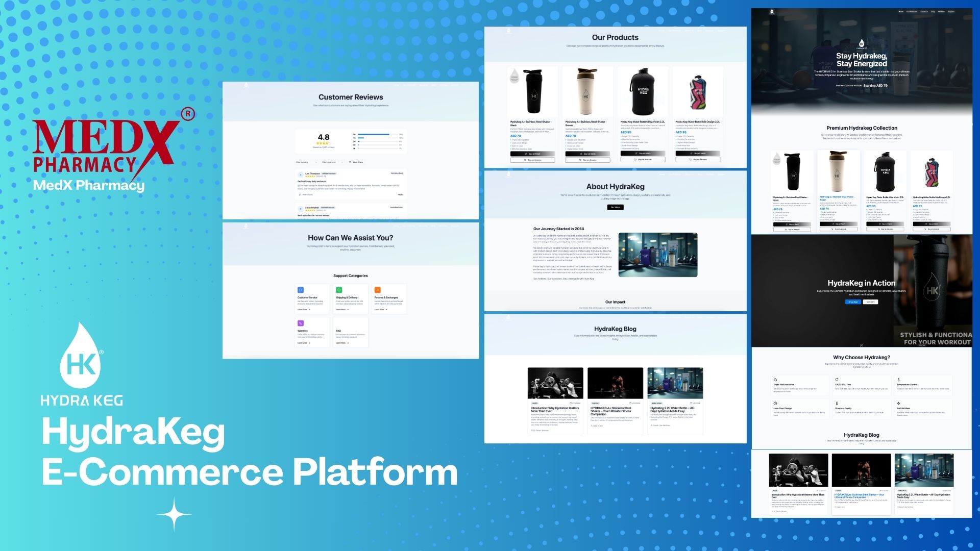Click Mix Design bottle image on Our Products page
Image resolution: width=980 pixels, height=551 pixels.
pyautogui.click(x=698, y=92)
